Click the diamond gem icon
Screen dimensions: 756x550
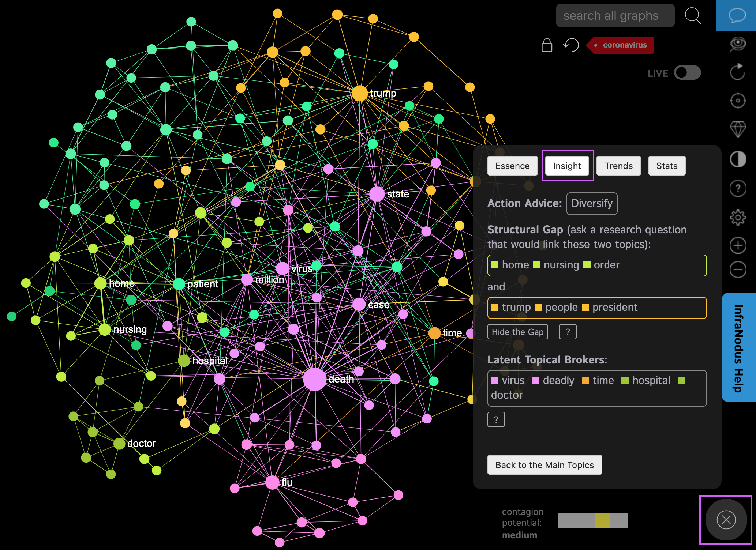pos(738,129)
